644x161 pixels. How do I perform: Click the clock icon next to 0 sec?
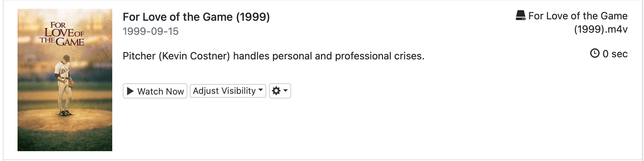point(595,53)
